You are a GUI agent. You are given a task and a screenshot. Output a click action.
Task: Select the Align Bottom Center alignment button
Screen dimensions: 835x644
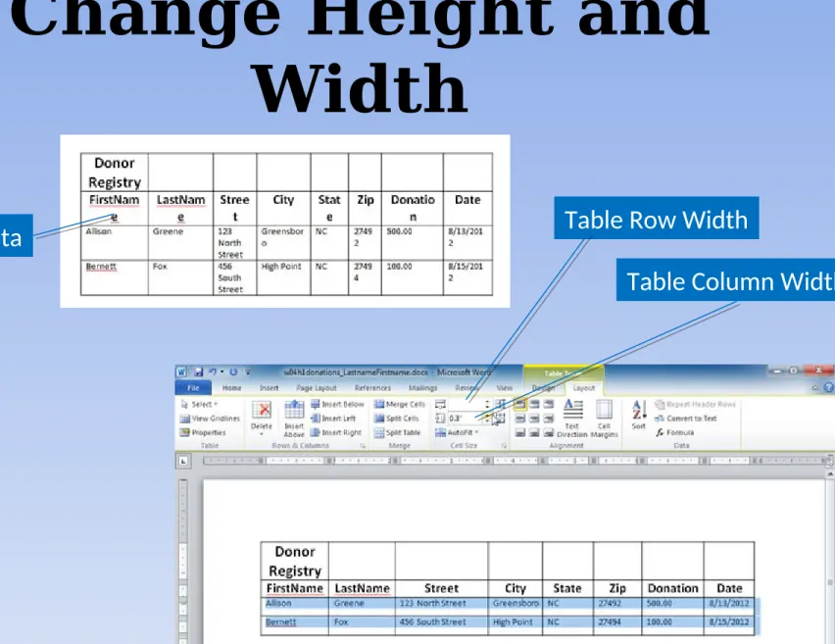(534, 432)
